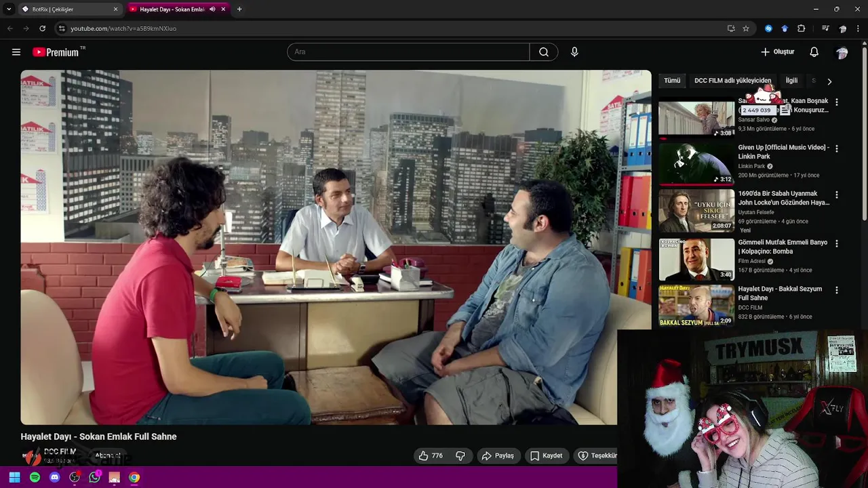The height and width of the screenshot is (488, 868).
Task: Close the BotRix Çekilişler tab
Action: [115, 9]
